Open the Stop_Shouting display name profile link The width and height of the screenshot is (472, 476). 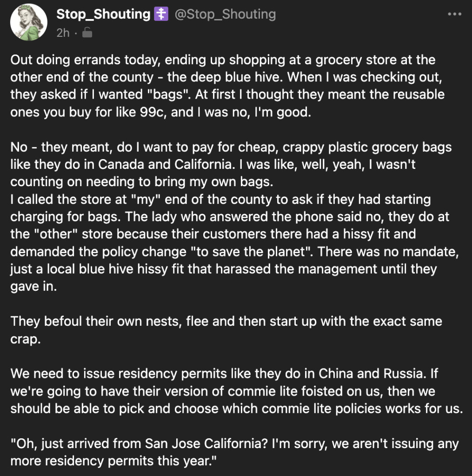tap(103, 14)
